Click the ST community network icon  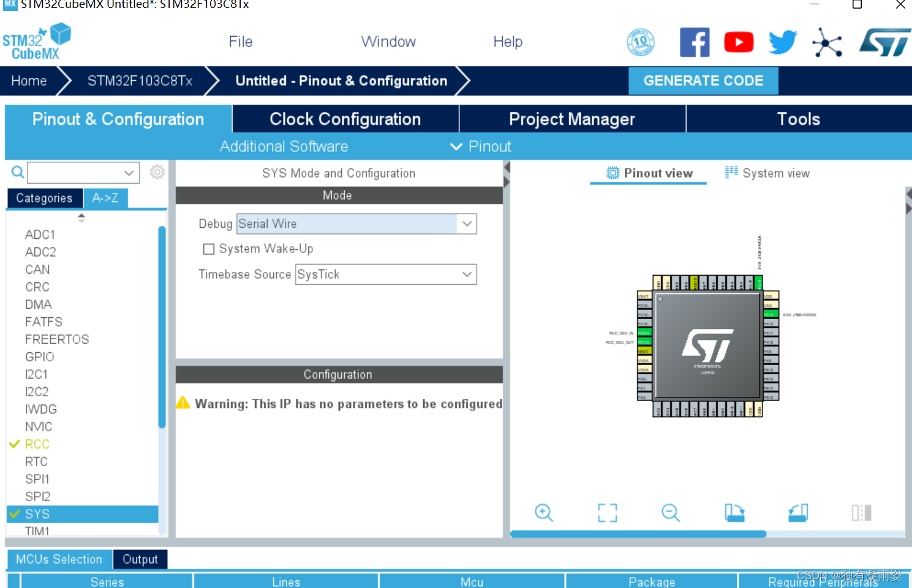[x=827, y=42]
